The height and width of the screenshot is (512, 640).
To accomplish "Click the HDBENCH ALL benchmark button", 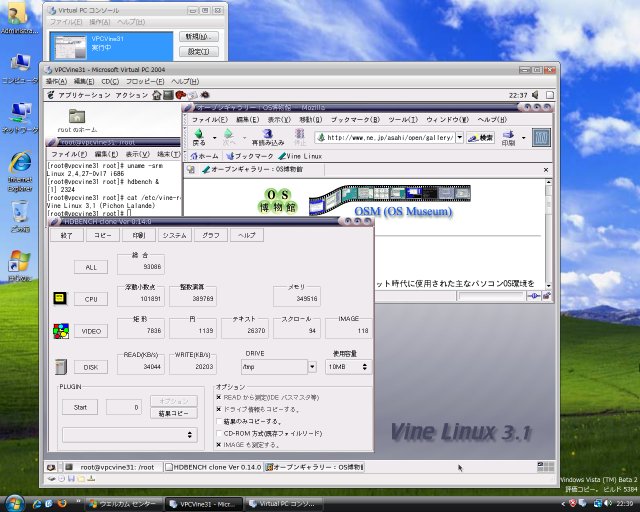I will (91, 267).
